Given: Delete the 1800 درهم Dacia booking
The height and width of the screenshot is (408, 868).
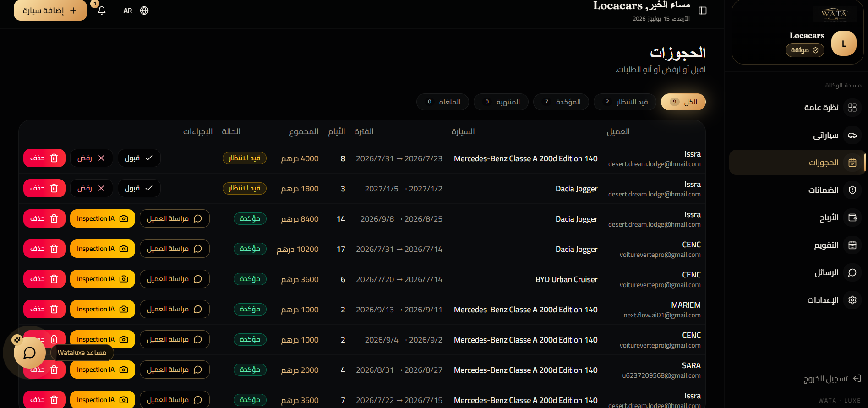Looking at the screenshot, I should [44, 188].
